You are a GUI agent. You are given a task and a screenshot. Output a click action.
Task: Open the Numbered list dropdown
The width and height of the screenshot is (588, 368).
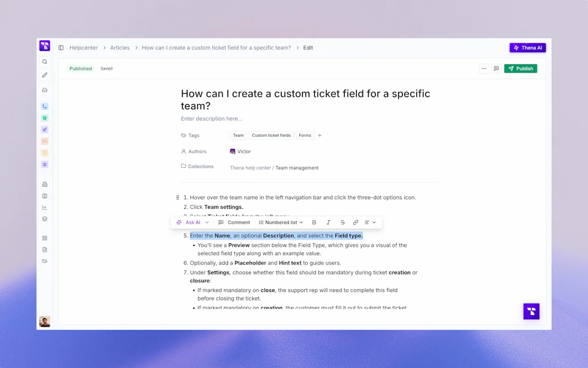(281, 222)
